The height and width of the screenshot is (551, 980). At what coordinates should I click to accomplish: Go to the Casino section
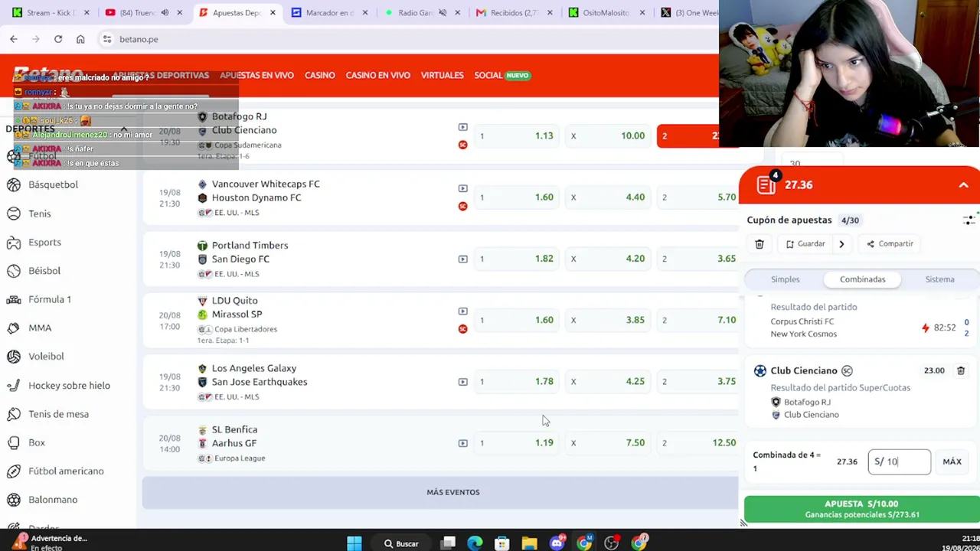[x=320, y=75]
